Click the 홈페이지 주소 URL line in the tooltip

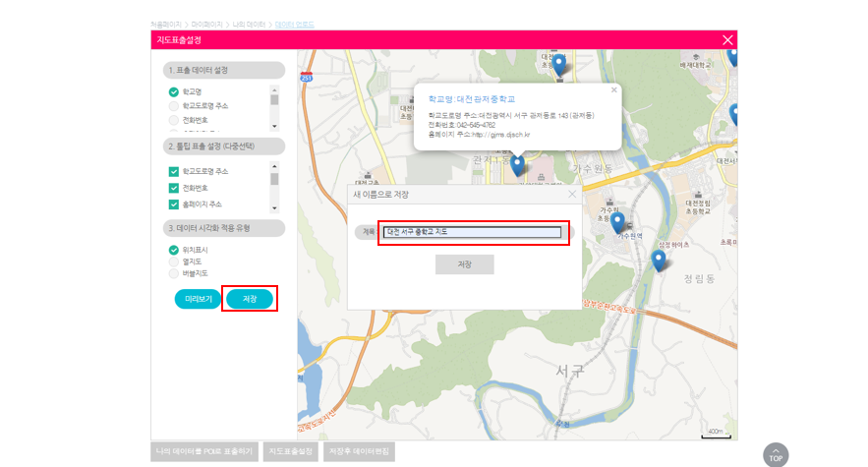click(x=480, y=135)
